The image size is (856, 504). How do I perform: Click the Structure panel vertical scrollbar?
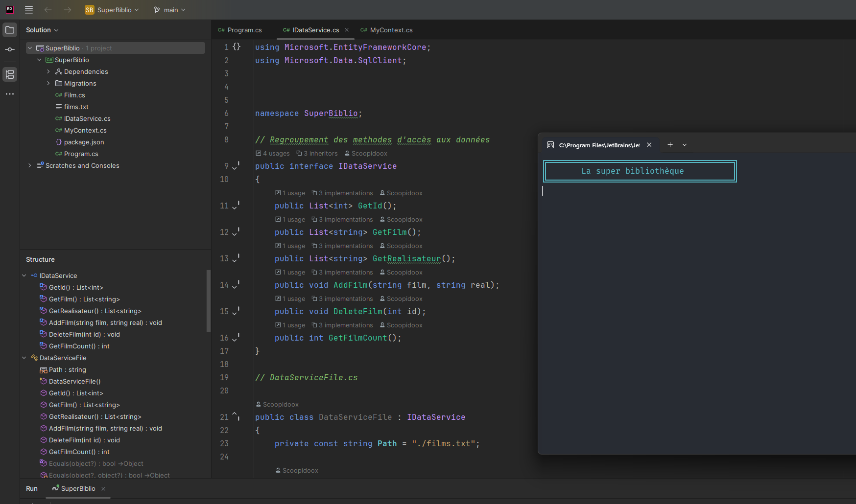click(x=209, y=301)
